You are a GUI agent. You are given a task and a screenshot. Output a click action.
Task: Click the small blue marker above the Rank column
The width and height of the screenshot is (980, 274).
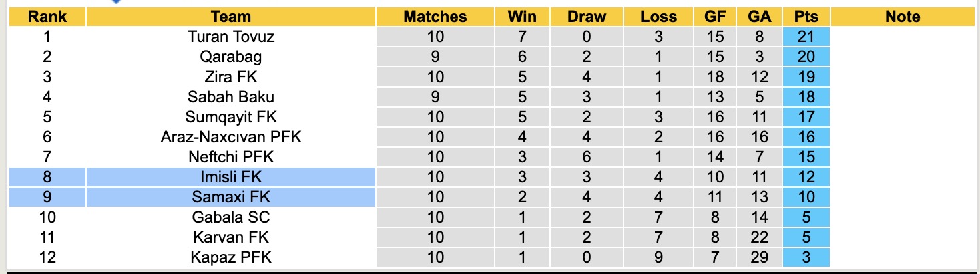pyautogui.click(x=116, y=2)
